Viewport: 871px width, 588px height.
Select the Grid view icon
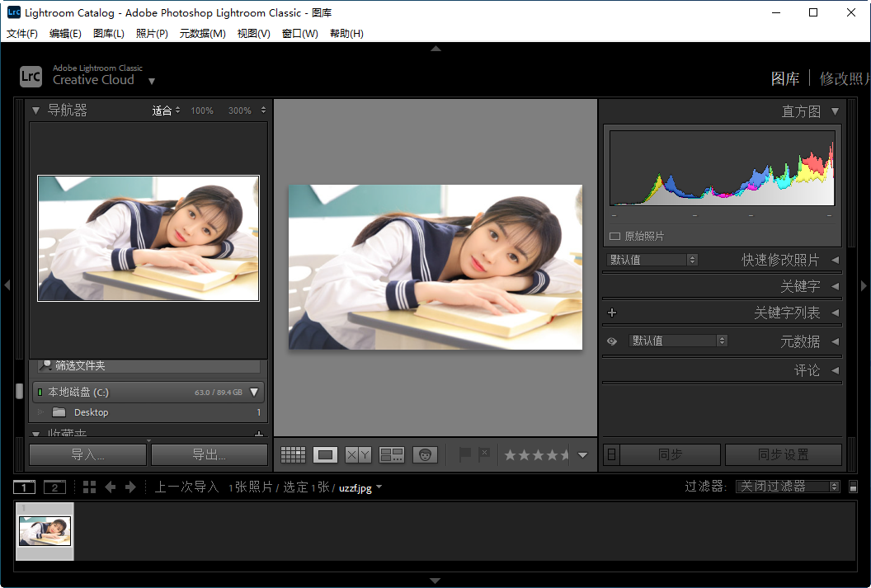tap(293, 454)
